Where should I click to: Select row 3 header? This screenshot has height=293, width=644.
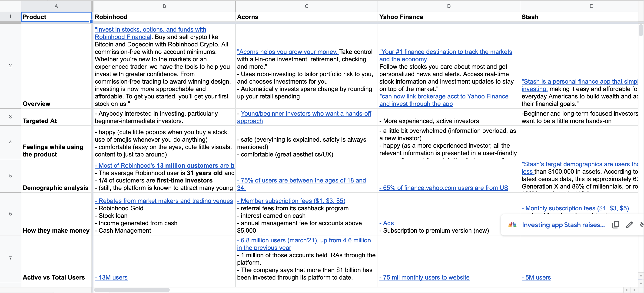tap(10, 117)
